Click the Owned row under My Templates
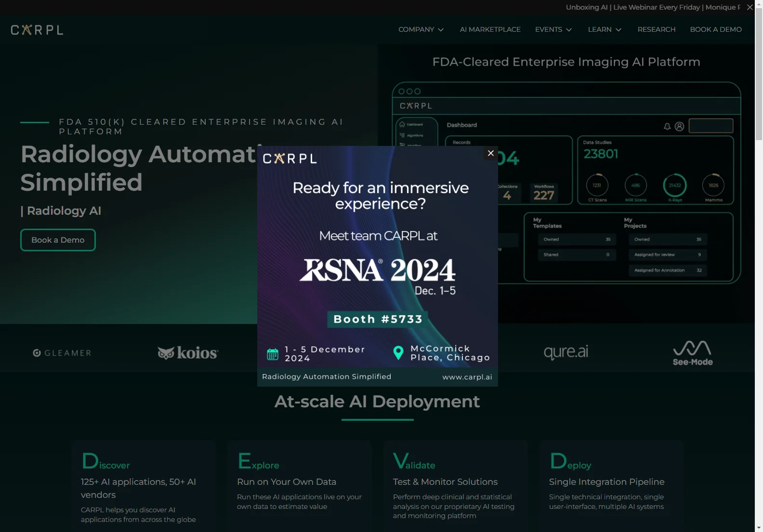 577,239
